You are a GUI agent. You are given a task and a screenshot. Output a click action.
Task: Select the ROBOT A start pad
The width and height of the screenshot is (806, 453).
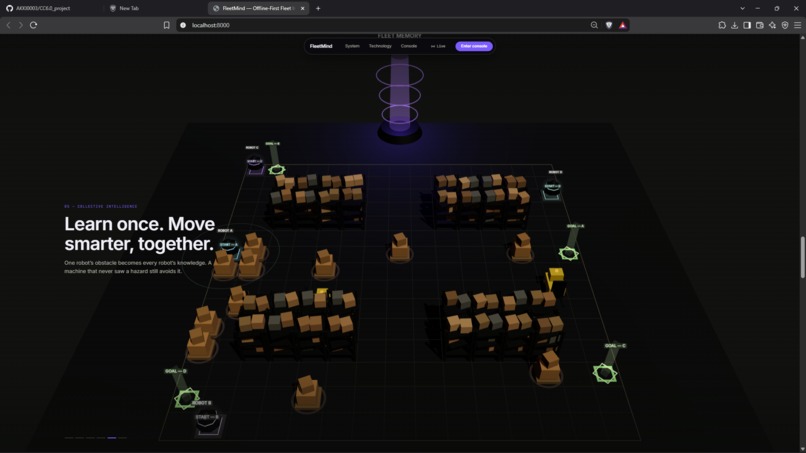point(229,248)
